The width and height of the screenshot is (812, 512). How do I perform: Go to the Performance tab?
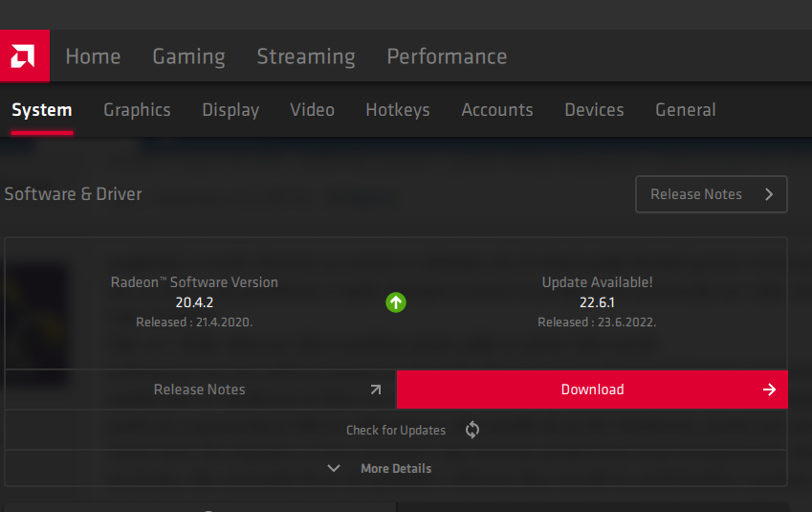tap(447, 56)
